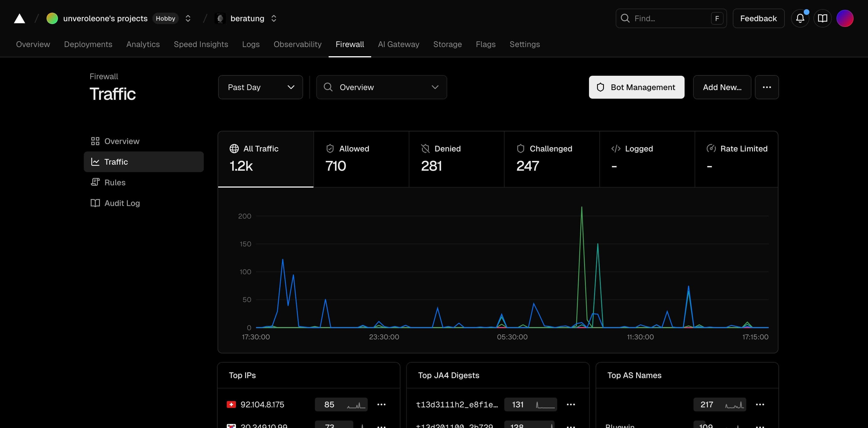Click the Vercel triangle logo
This screenshot has width=868, height=428.
click(20, 19)
